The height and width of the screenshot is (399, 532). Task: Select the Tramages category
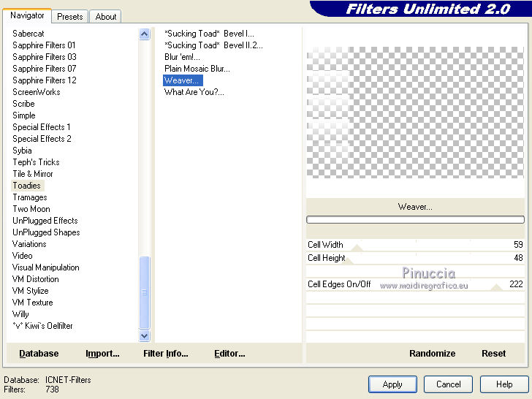(30, 197)
